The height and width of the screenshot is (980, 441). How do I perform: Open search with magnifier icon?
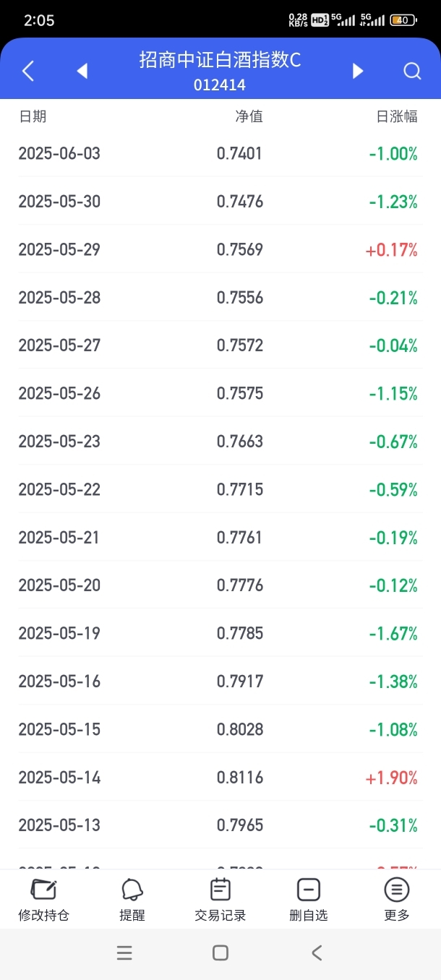pyautogui.click(x=412, y=71)
